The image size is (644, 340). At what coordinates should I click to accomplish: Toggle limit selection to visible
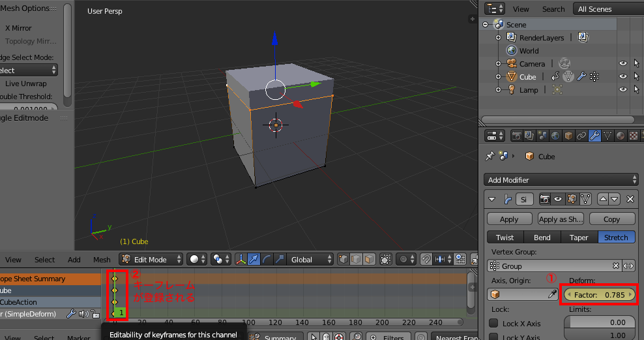[x=386, y=260]
